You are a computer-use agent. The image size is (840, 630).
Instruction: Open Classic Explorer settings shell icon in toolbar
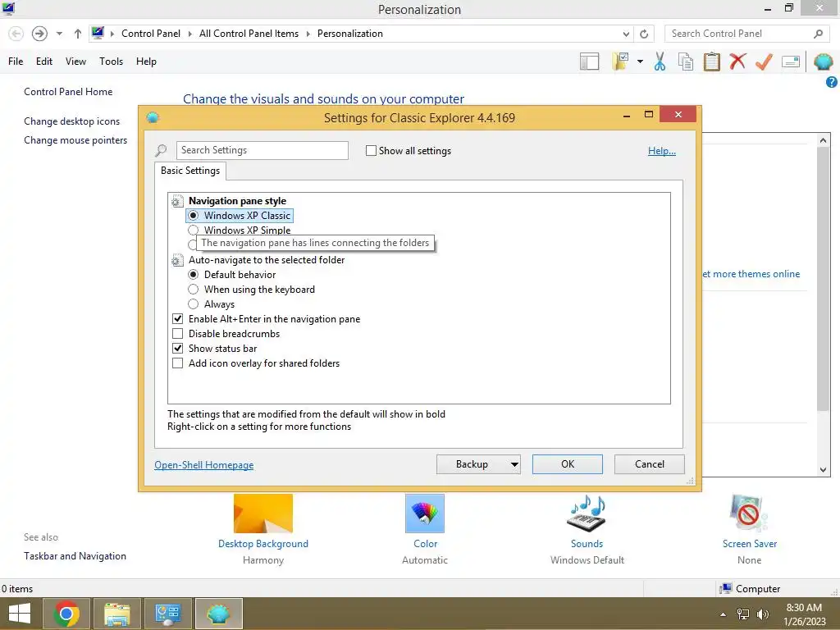tap(823, 62)
